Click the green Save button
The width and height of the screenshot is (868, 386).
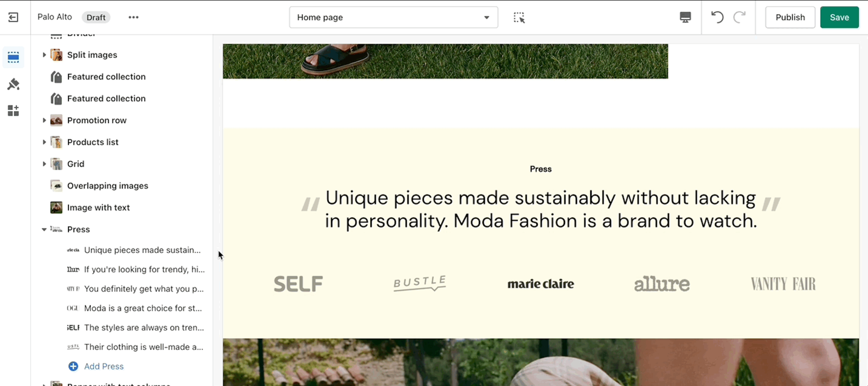pos(839,17)
